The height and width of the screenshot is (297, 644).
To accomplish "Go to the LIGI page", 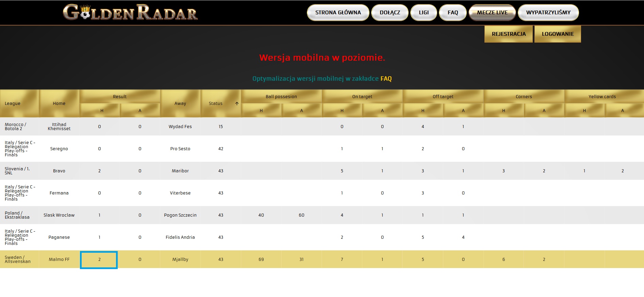I will coord(424,13).
